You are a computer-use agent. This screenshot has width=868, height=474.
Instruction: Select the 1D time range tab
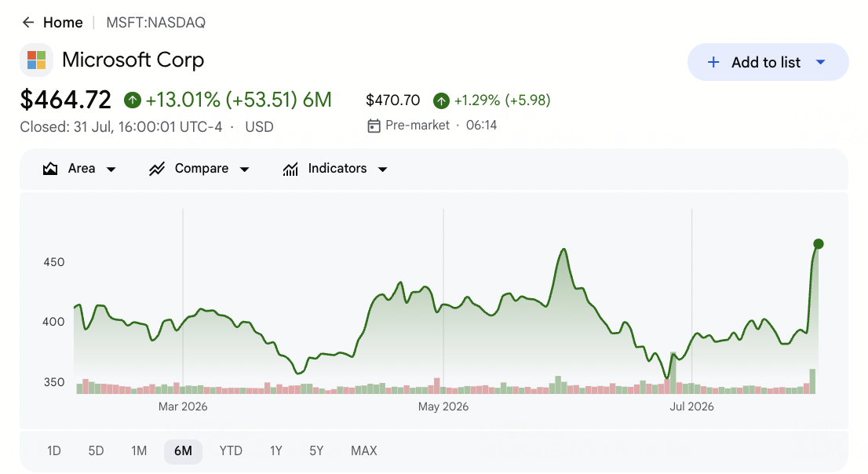tap(53, 450)
